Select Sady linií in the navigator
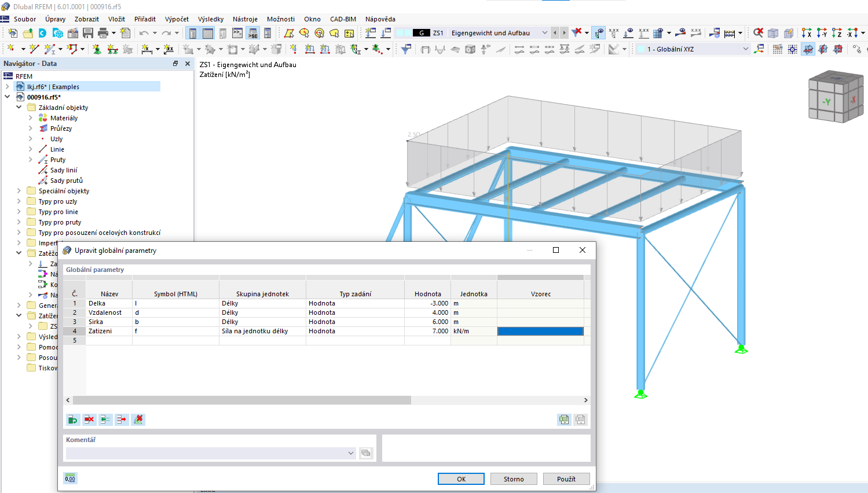The width and height of the screenshot is (868, 493). pyautogui.click(x=64, y=170)
